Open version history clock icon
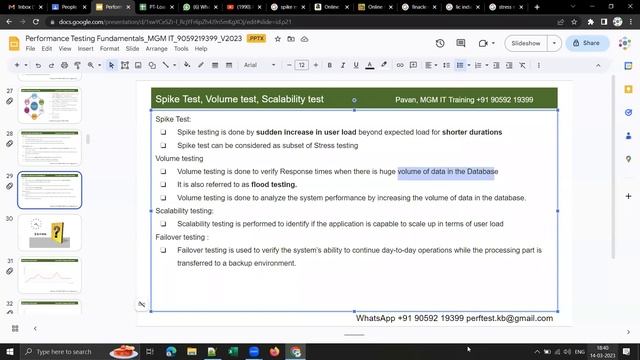Image resolution: width=640 pixels, height=360 pixels. tap(440, 43)
